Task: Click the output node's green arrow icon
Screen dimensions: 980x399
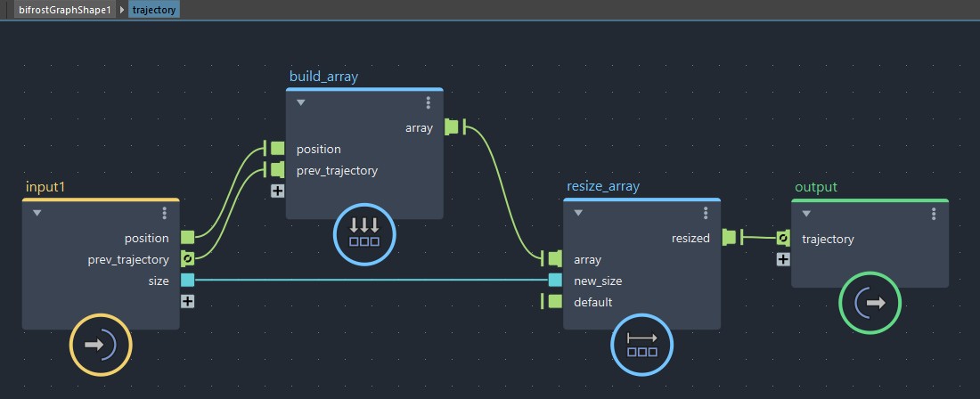Action: 870,303
